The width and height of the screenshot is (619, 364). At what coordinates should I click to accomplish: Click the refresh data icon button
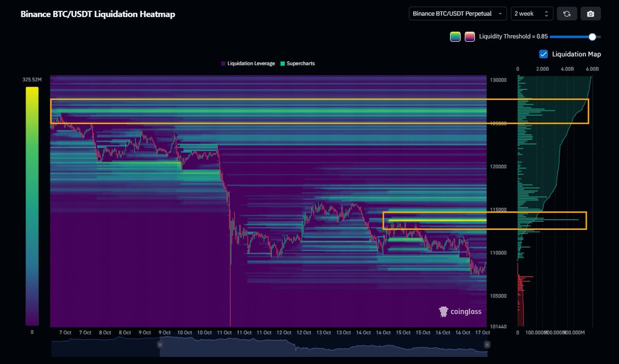coord(566,14)
